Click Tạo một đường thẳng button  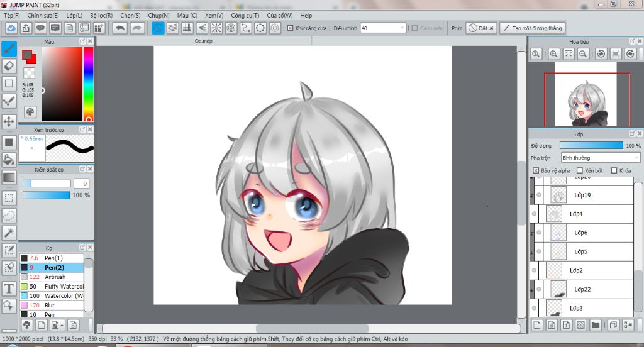[533, 28]
